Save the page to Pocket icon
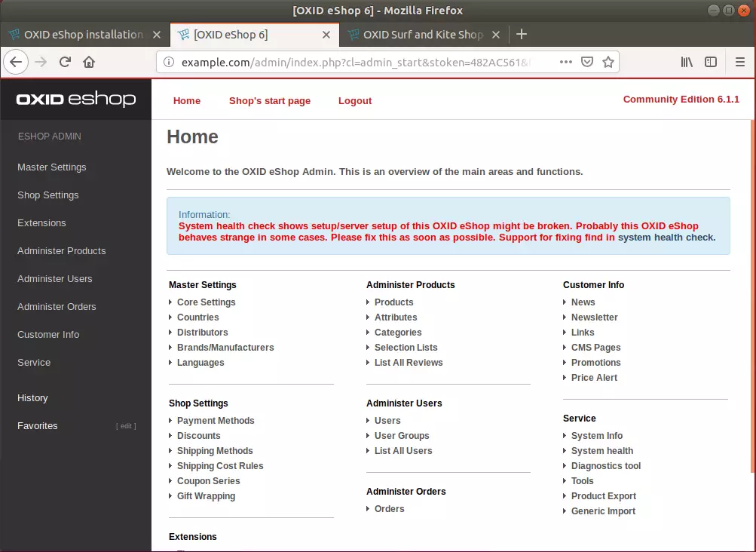 click(586, 62)
